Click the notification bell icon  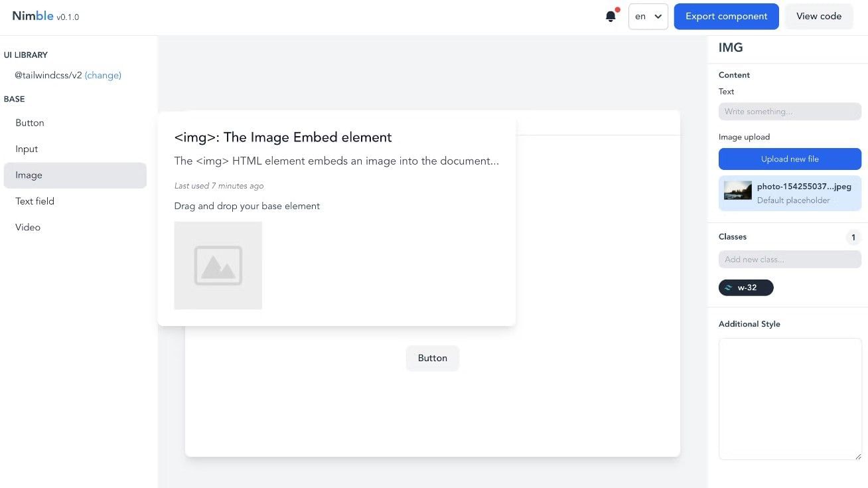coord(611,16)
